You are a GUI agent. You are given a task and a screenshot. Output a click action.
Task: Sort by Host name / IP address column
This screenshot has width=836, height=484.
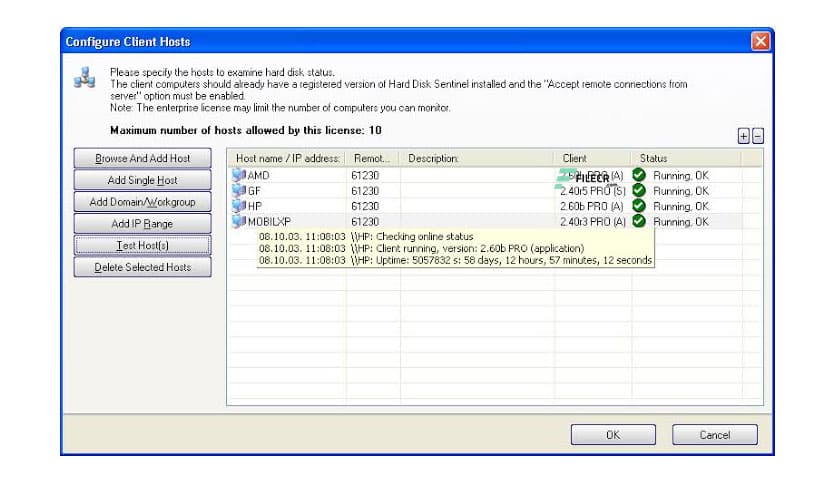pos(287,158)
